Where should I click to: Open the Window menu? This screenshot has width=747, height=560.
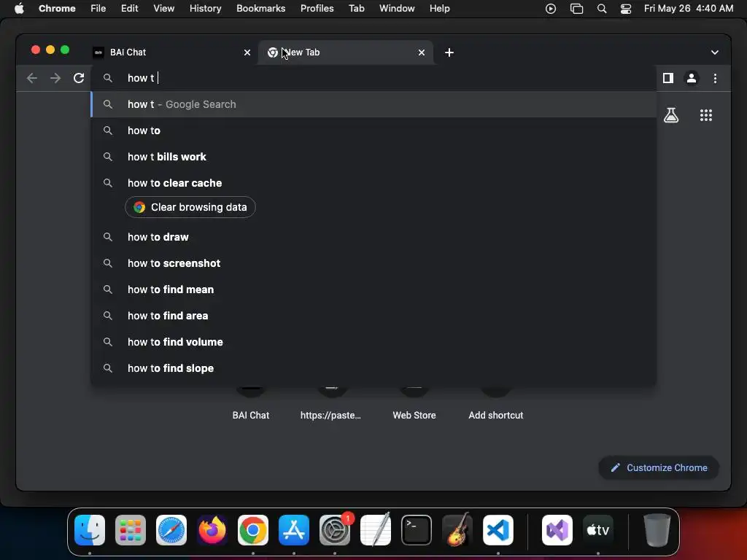397,9
